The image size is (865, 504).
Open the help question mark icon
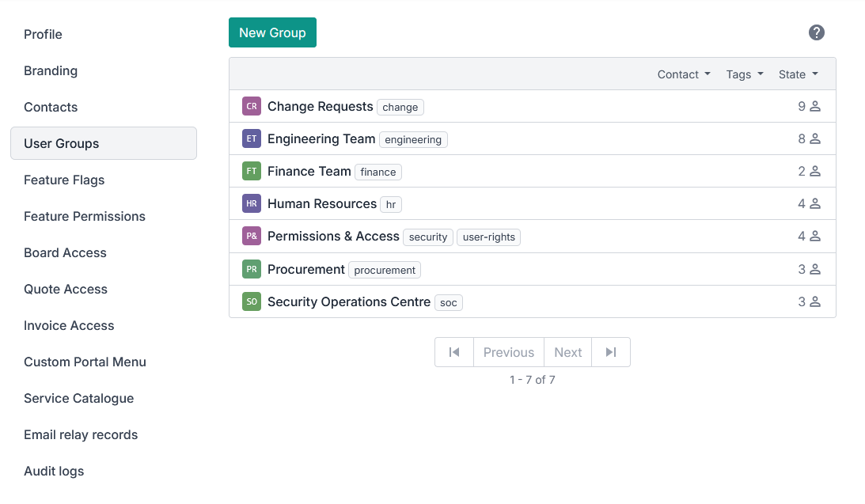817,32
